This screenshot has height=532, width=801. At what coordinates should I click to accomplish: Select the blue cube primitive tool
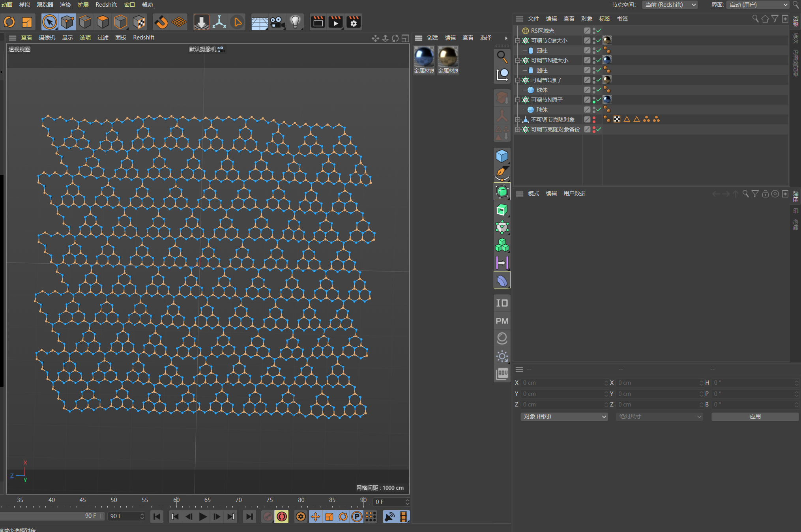[x=502, y=156]
